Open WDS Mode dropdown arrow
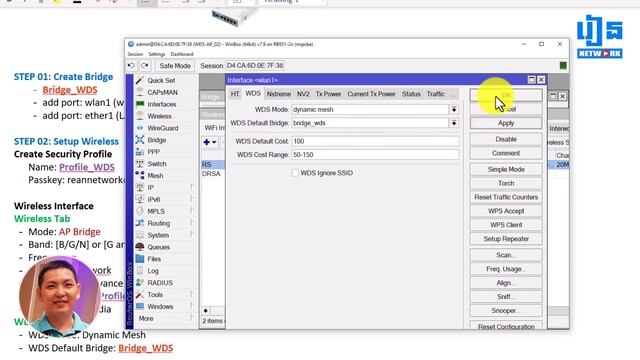This screenshot has height=360, width=640. [x=454, y=109]
